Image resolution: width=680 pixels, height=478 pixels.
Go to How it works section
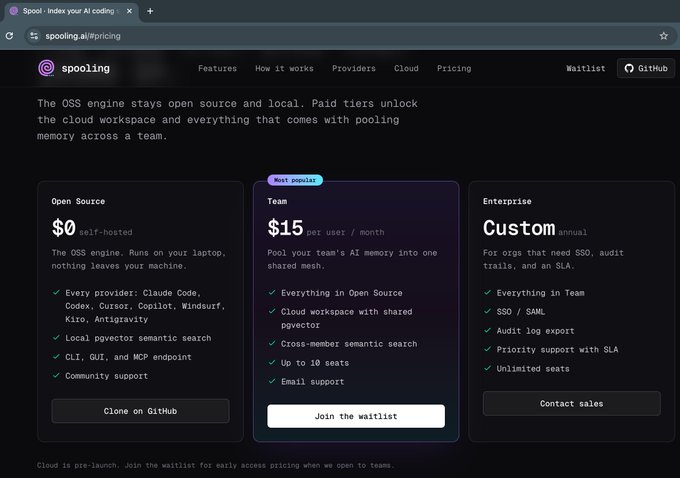pos(284,69)
